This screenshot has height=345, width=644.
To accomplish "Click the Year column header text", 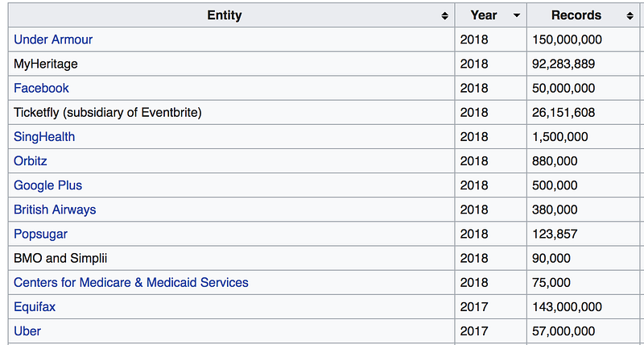I will point(484,15).
